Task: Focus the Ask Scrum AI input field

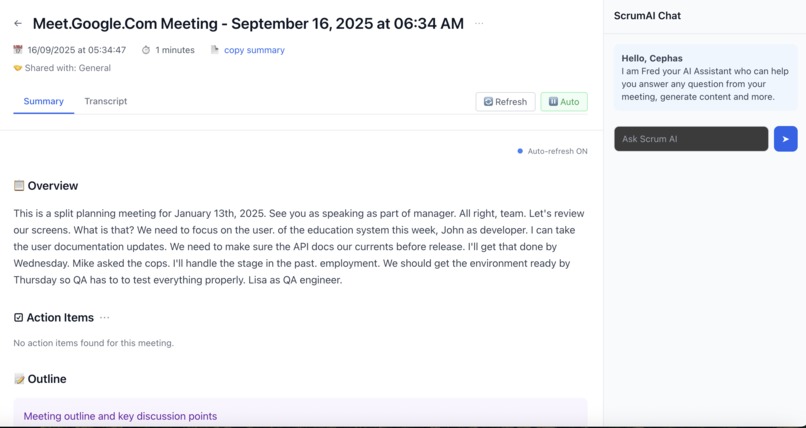Action: click(x=691, y=139)
